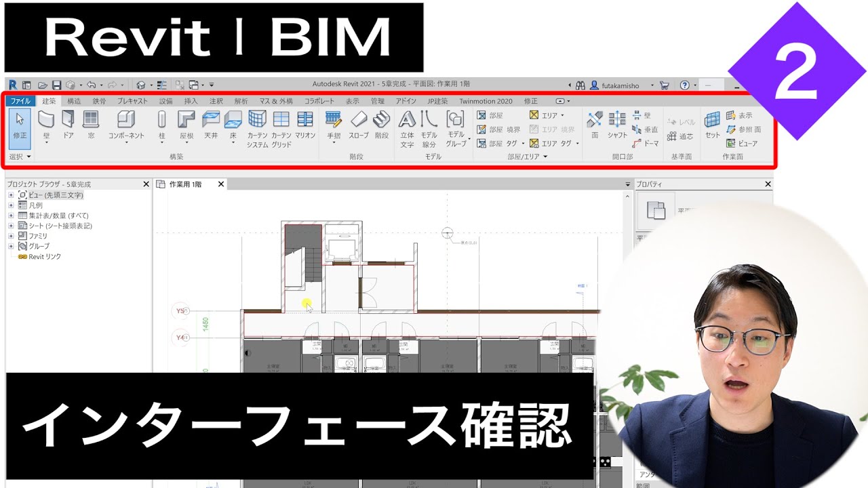868x488 pixels.
Task: Expand the ファミリ tree node
Action: coord(11,236)
